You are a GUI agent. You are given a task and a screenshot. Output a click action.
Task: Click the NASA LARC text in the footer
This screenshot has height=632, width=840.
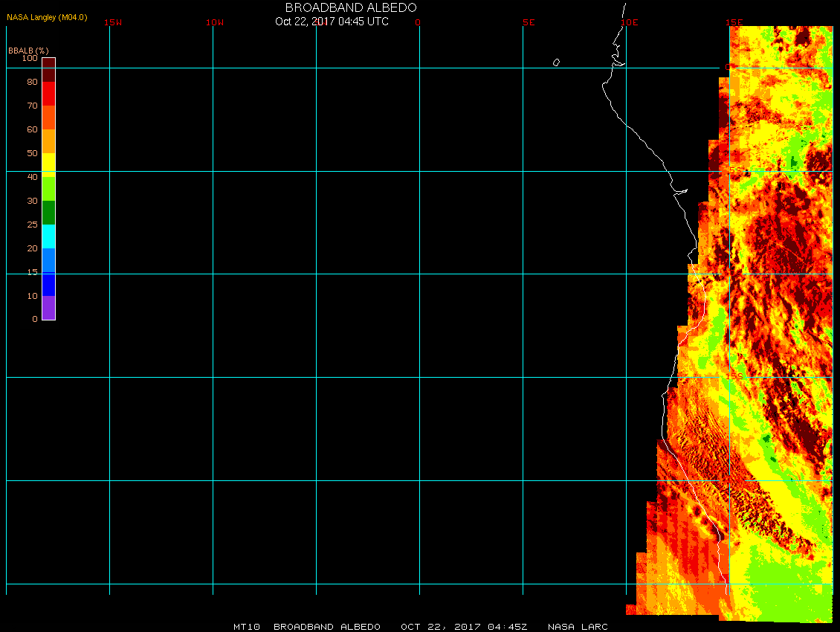pos(578,627)
